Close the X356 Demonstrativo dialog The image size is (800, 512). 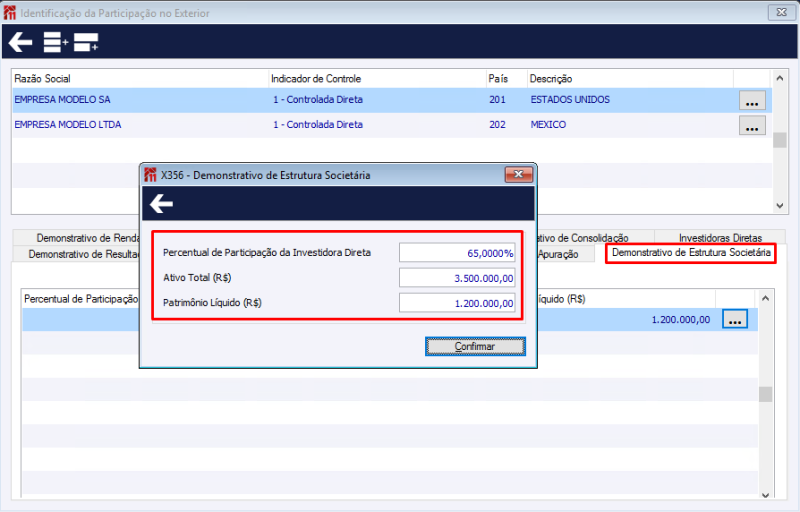tap(518, 174)
